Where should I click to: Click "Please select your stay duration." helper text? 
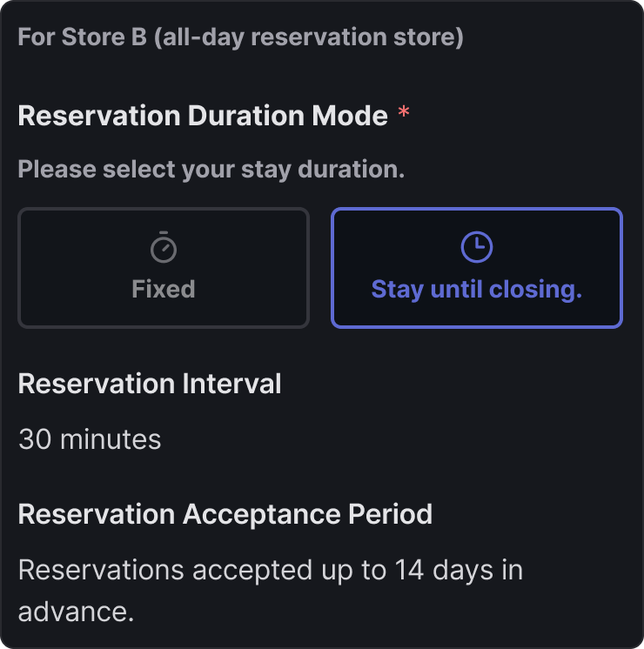211,169
